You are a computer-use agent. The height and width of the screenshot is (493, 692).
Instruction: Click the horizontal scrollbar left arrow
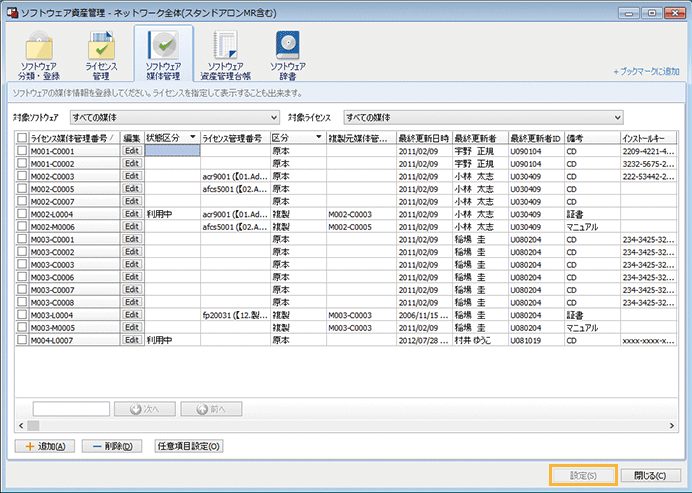coord(21,425)
